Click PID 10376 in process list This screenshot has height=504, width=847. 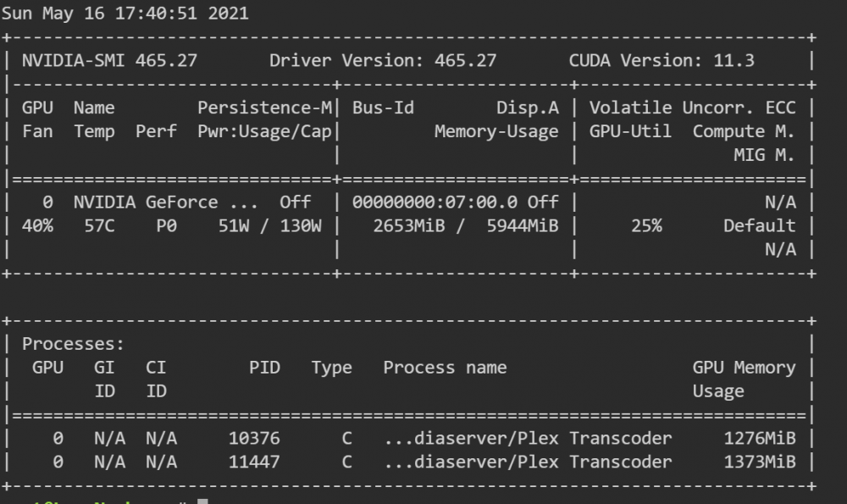pyautogui.click(x=254, y=438)
